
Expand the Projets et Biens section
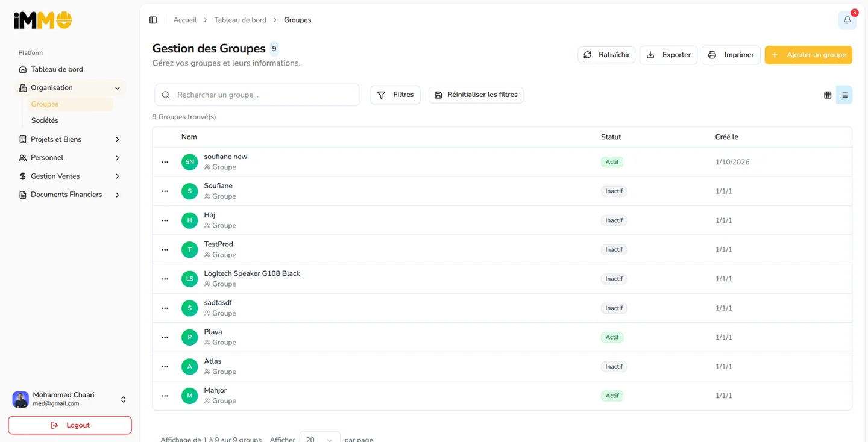[x=70, y=139]
